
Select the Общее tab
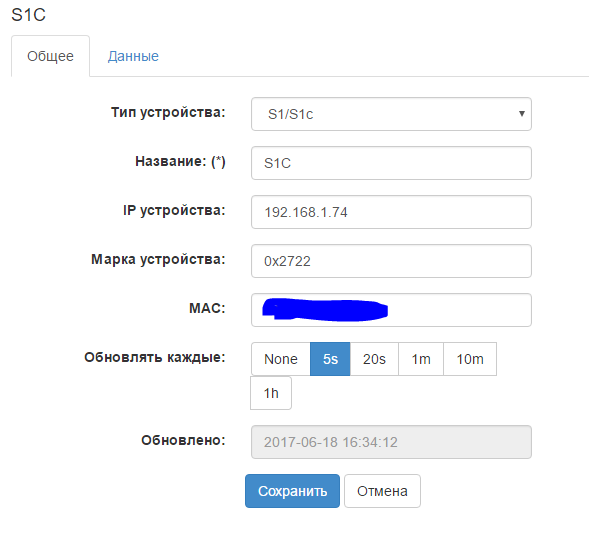50,56
